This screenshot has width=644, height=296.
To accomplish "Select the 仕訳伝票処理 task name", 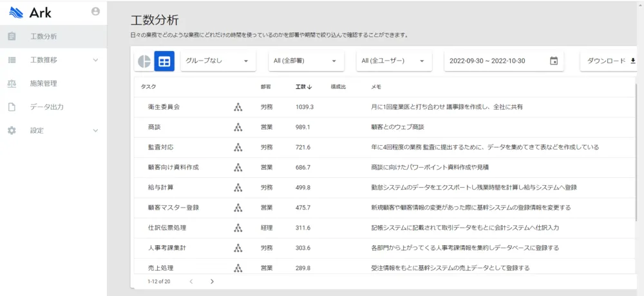I will pyautogui.click(x=167, y=228).
